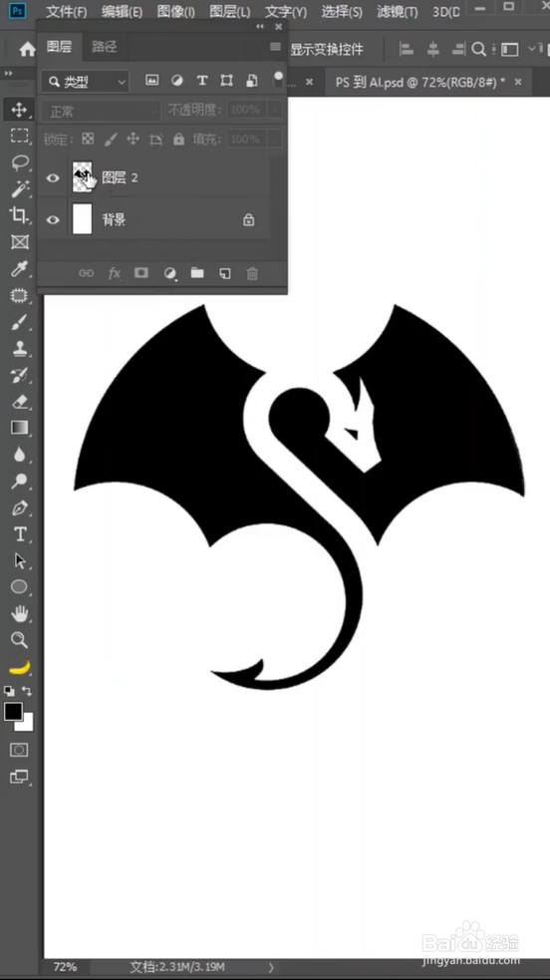Toggle Quick Mask mode

[x=19, y=750]
